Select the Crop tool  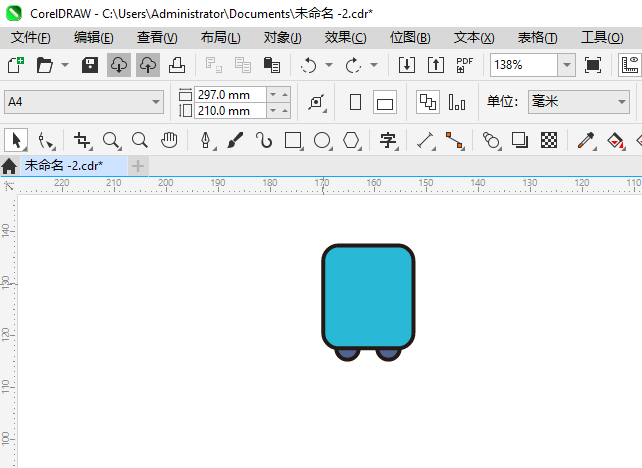tap(82, 140)
